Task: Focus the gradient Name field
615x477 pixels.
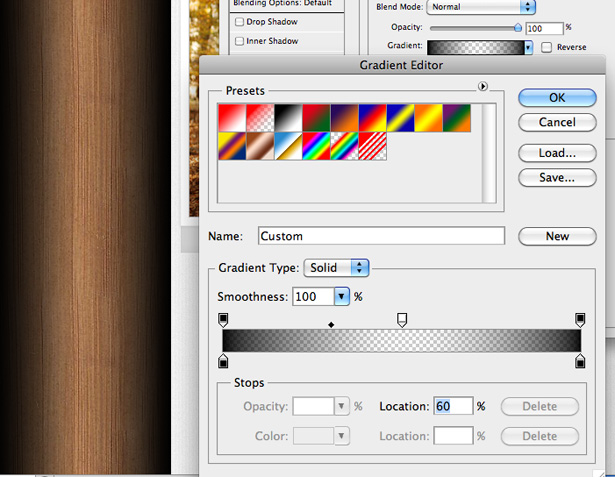Action: (381, 236)
